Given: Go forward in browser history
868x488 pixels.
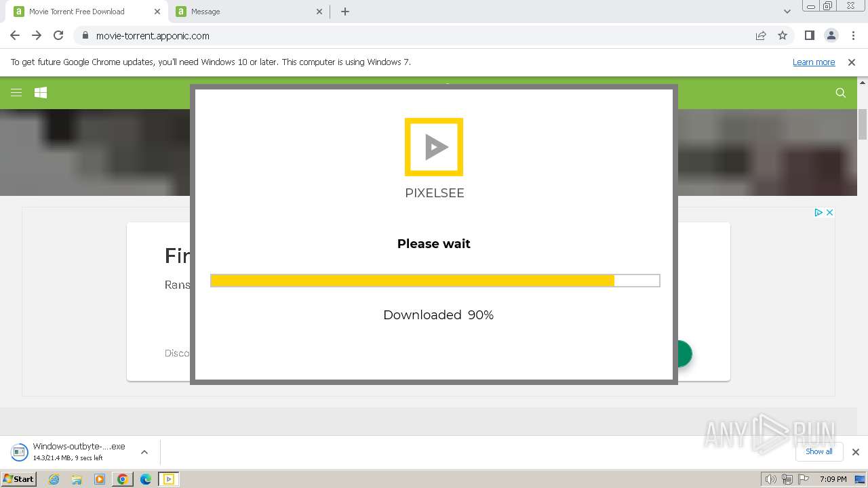Looking at the screenshot, I should click(37, 36).
